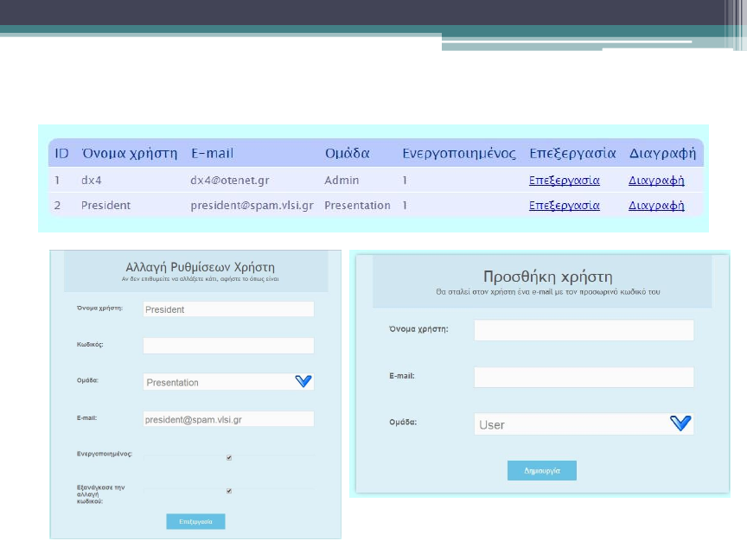Click the Όνομα χρήστη field containing President
747x560 pixels.
(x=228, y=309)
